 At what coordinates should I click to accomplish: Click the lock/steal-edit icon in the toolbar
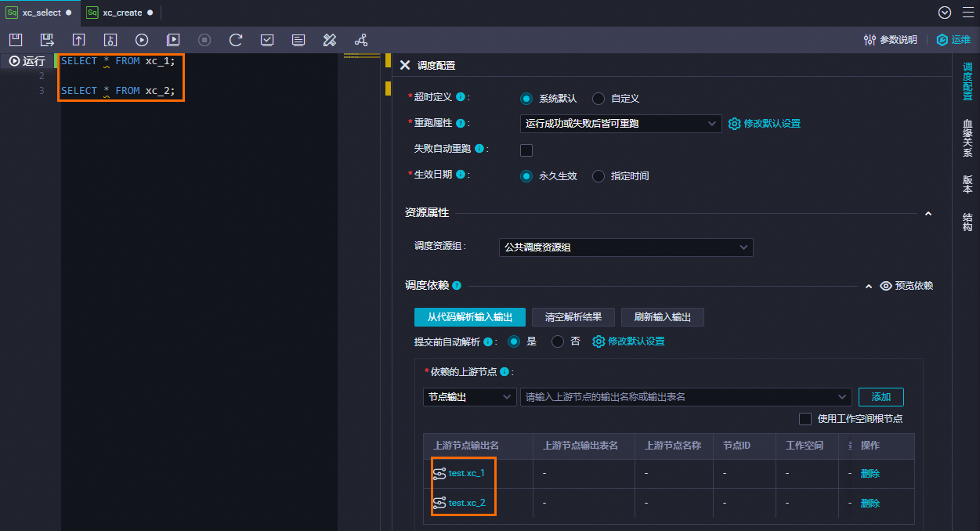coord(110,40)
